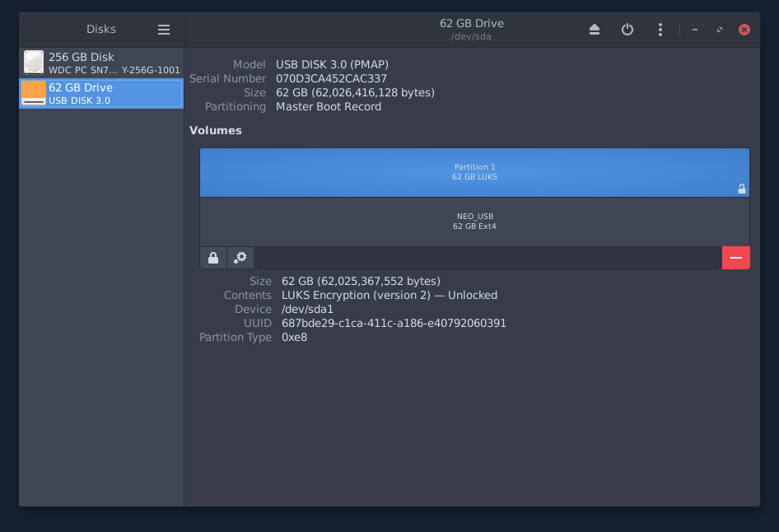Click the Volumes heading
Image resolution: width=779 pixels, height=532 pixels.
pyautogui.click(x=216, y=131)
